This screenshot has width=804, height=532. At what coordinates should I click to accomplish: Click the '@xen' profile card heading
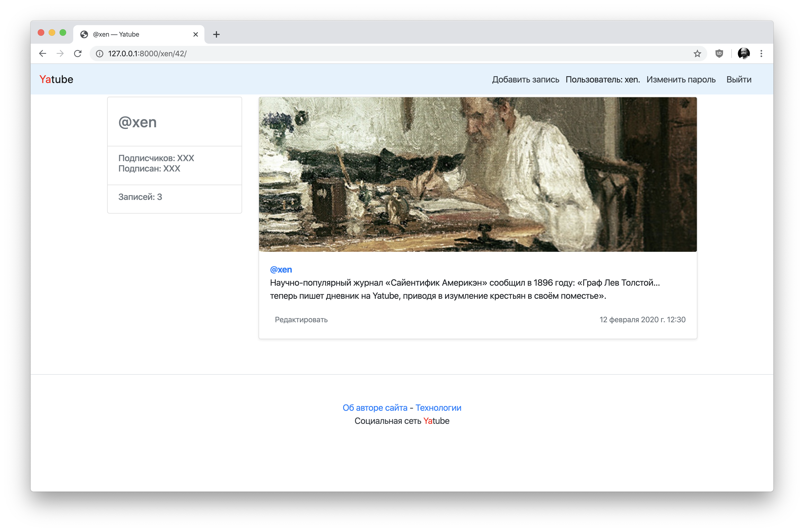137,122
